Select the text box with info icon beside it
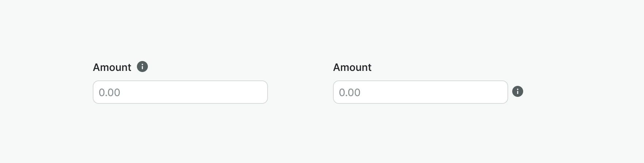 click(x=421, y=92)
